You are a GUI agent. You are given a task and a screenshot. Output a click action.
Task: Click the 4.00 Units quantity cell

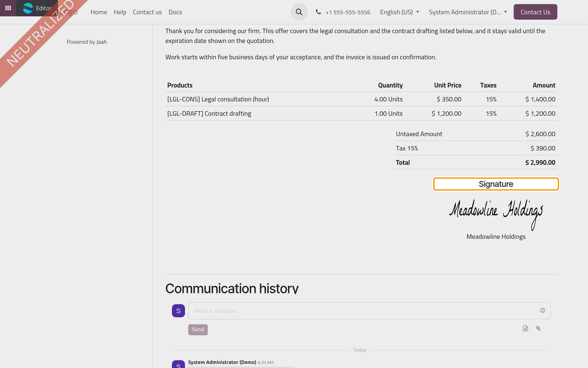tap(388, 99)
